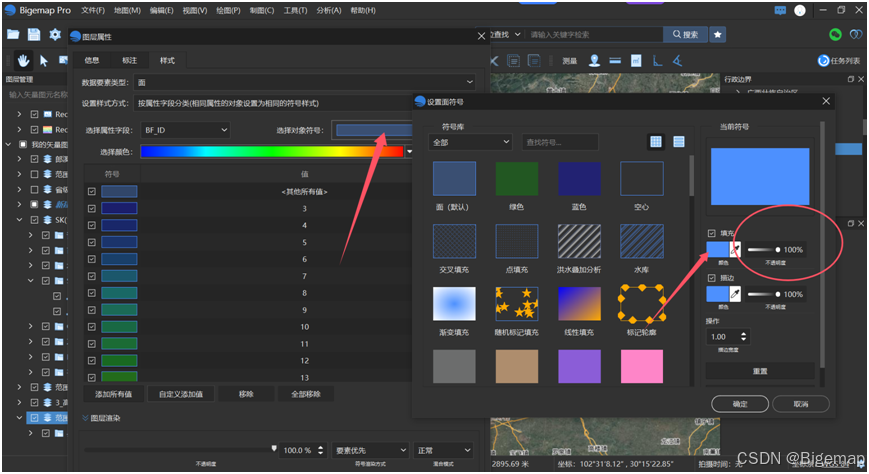Click the 全部移除 button
This screenshot has width=869, height=474.
(x=306, y=394)
